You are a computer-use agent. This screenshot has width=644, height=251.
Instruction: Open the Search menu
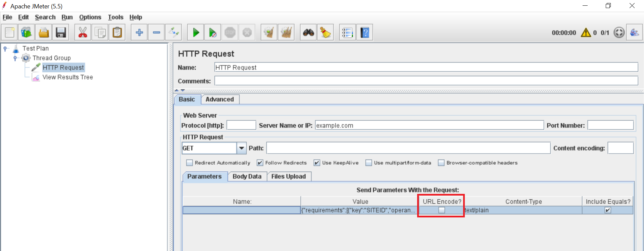[x=45, y=17]
